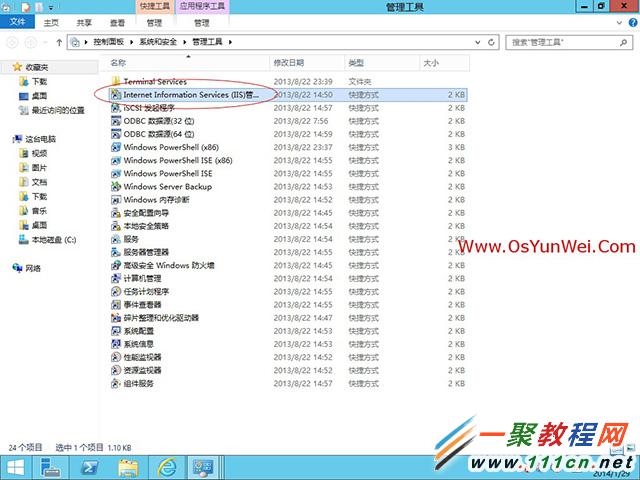
Task: Select the 计算机管理 icon
Action: pyautogui.click(x=116, y=278)
